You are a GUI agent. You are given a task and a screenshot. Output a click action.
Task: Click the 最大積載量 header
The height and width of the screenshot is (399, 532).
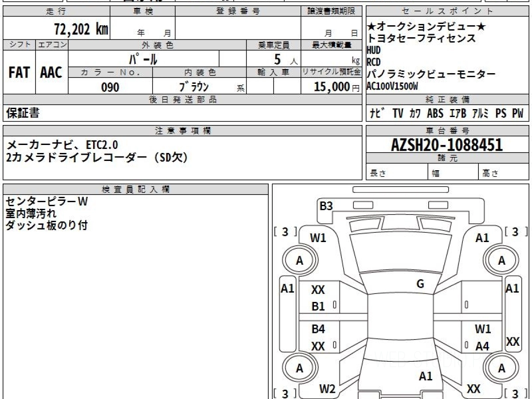click(x=331, y=45)
